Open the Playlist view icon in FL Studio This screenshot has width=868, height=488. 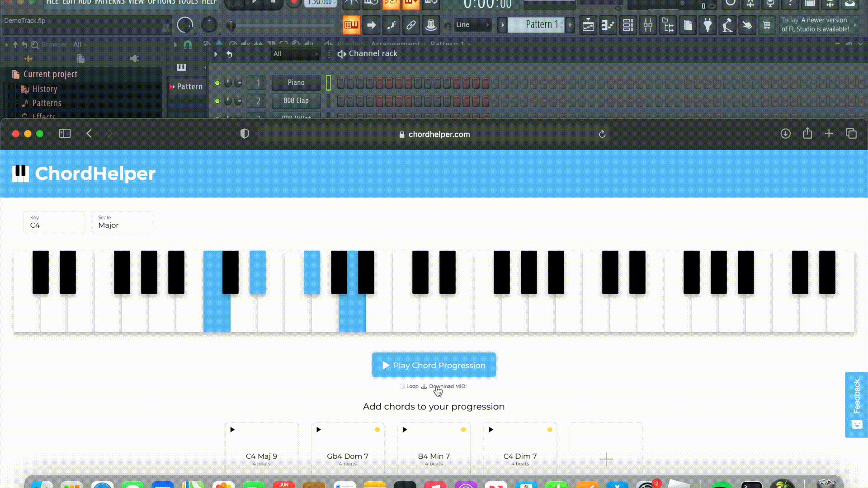pyautogui.click(x=588, y=25)
